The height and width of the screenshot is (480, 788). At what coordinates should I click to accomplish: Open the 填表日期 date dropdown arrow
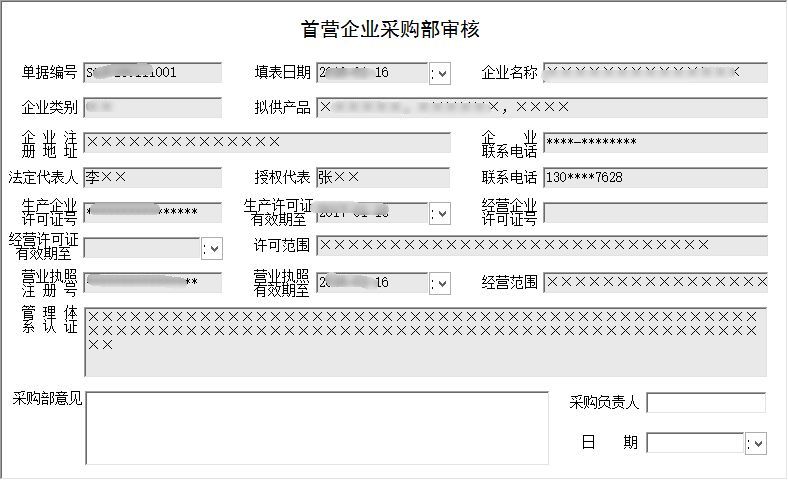tap(440, 74)
